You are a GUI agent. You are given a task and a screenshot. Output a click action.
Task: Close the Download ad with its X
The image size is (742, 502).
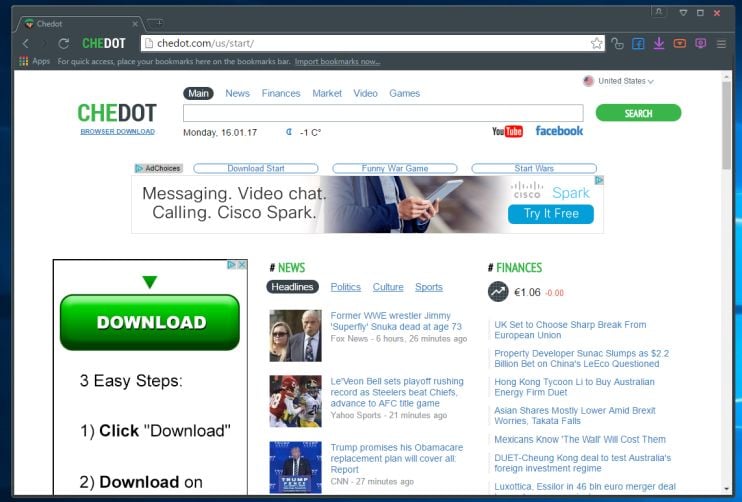point(242,264)
